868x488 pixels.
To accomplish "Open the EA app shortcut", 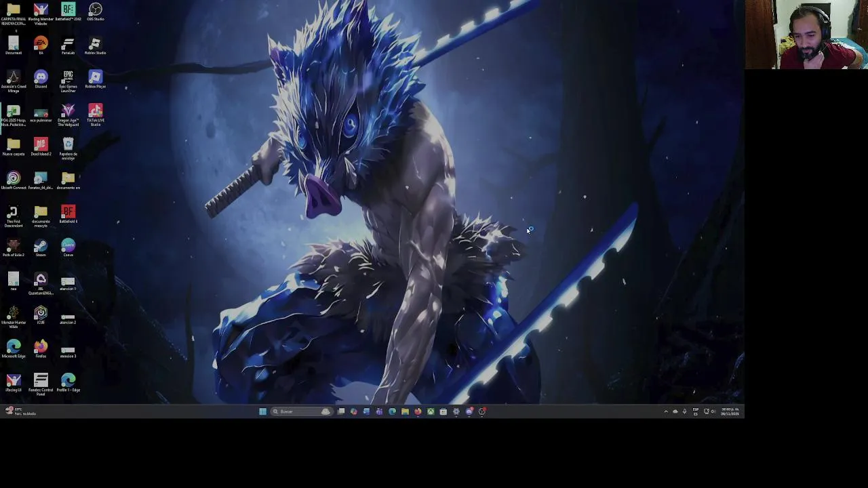I will 41,45.
